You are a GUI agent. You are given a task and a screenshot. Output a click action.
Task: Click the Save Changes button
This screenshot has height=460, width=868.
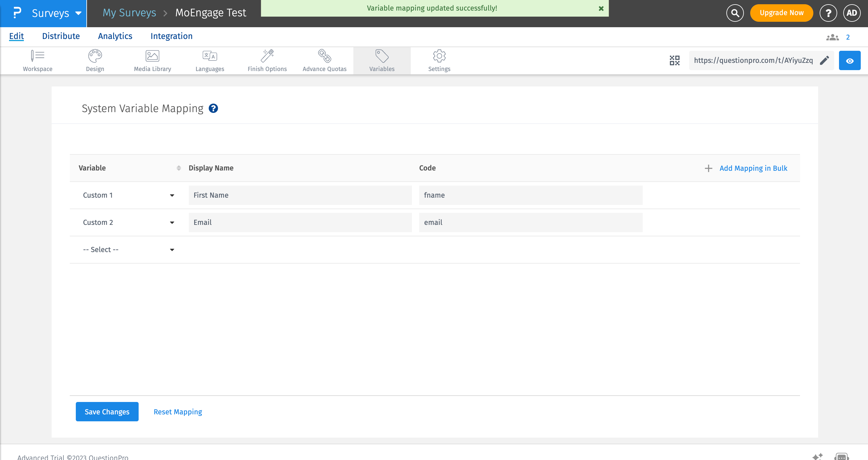pyautogui.click(x=107, y=411)
